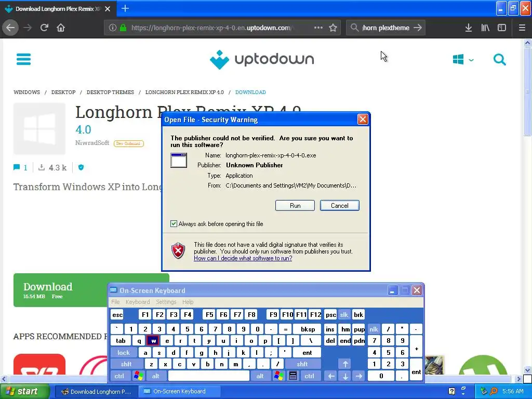The image size is (532, 399).
Task: Open the DESKTOP THEMES breadcrumb
Action: pyautogui.click(x=110, y=92)
